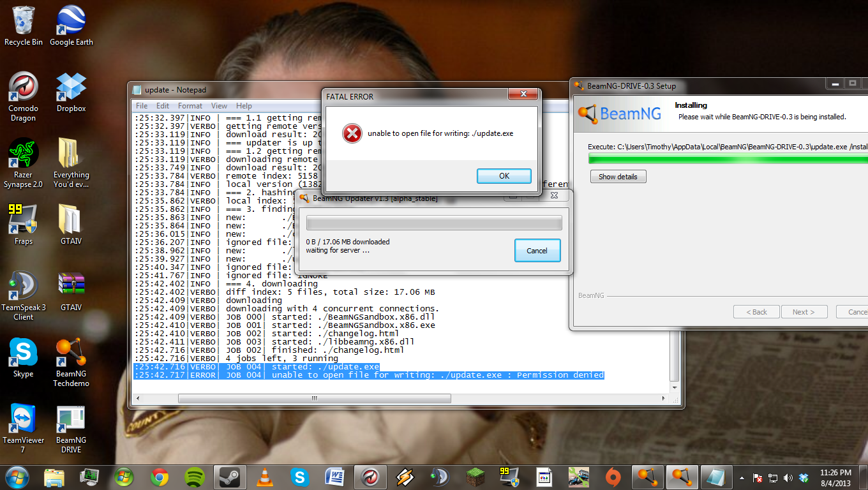Select the BeamNG Techdemo desktop shortcut
Viewport: 868px width, 490px height.
click(x=71, y=362)
